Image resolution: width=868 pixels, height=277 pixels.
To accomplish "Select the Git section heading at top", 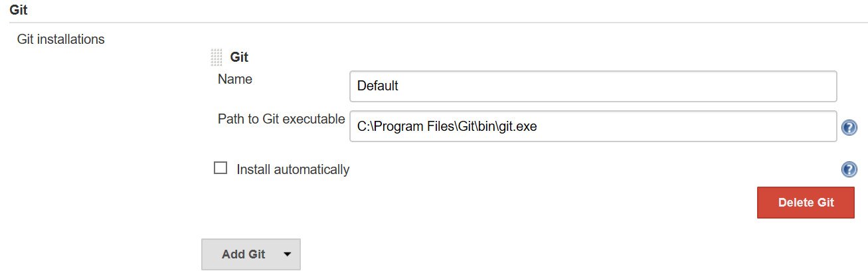I will point(19,11).
